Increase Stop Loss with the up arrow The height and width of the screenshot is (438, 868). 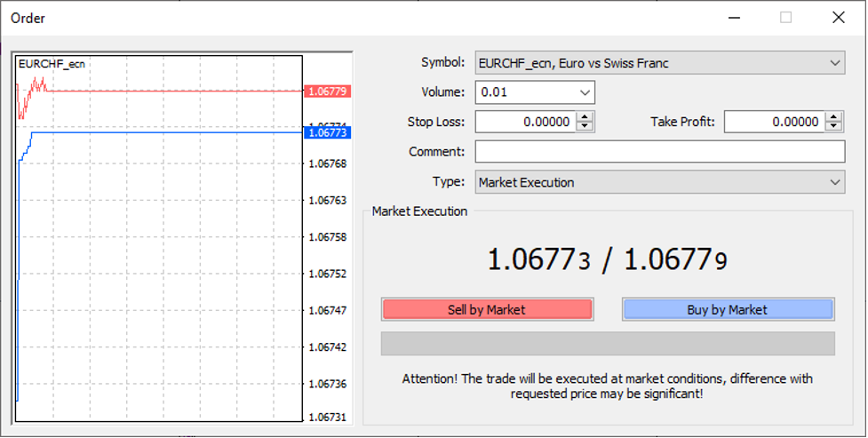tap(585, 116)
